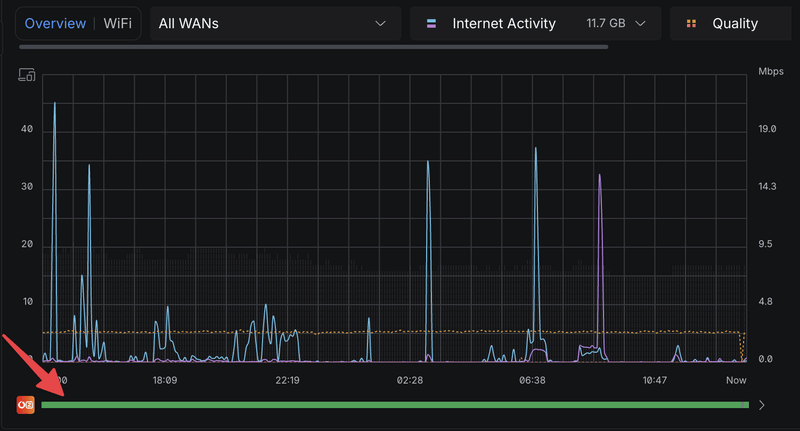The height and width of the screenshot is (431, 800).
Task: Click the devices icon above chart
Action: point(27,75)
